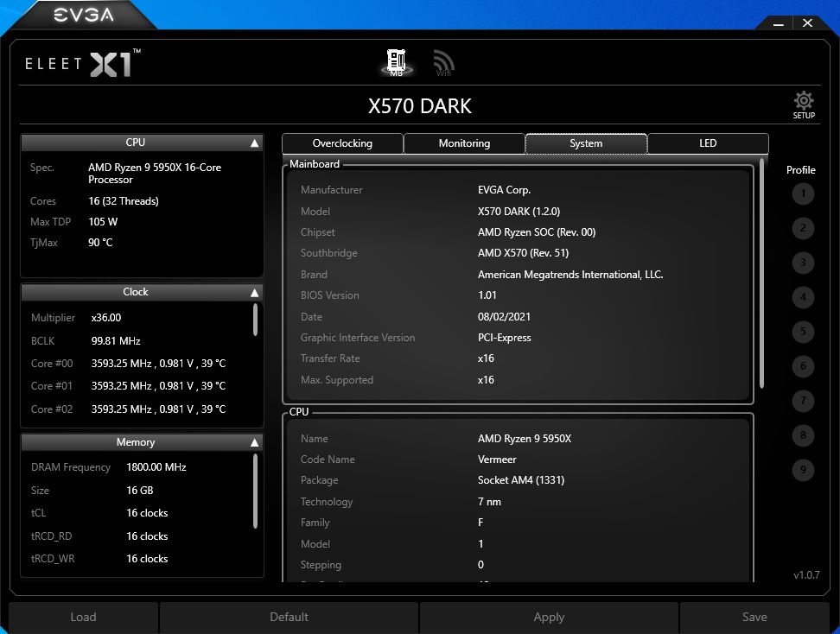Click the Clock panel scrollbar

point(255,320)
